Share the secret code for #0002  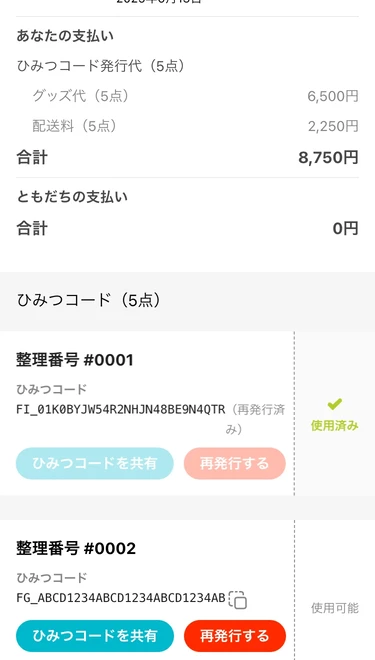point(95,636)
